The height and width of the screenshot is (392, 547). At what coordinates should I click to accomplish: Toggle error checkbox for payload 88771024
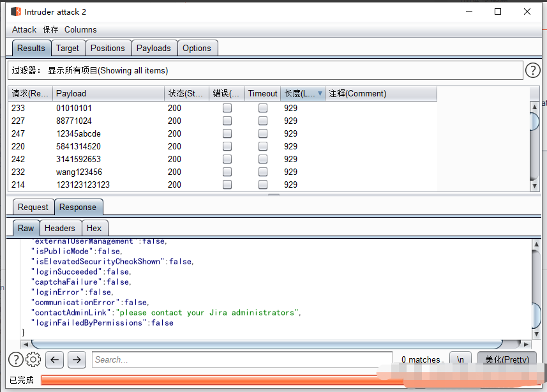227,121
